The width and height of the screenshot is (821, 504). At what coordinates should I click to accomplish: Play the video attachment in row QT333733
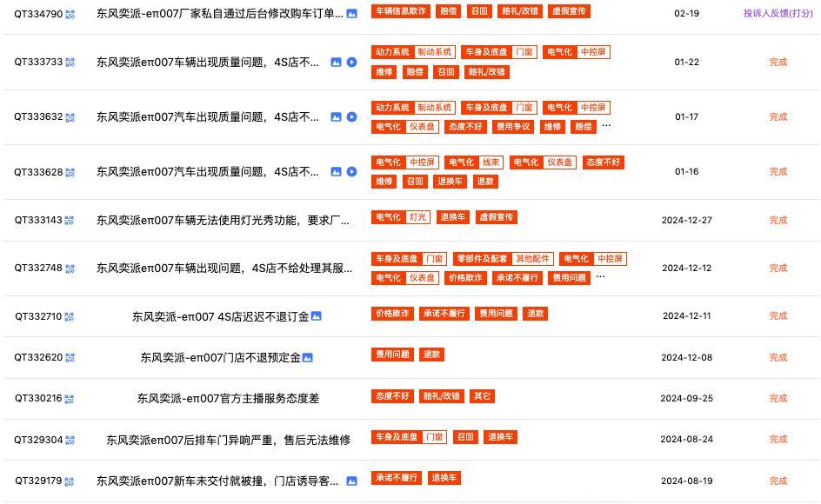(x=352, y=63)
